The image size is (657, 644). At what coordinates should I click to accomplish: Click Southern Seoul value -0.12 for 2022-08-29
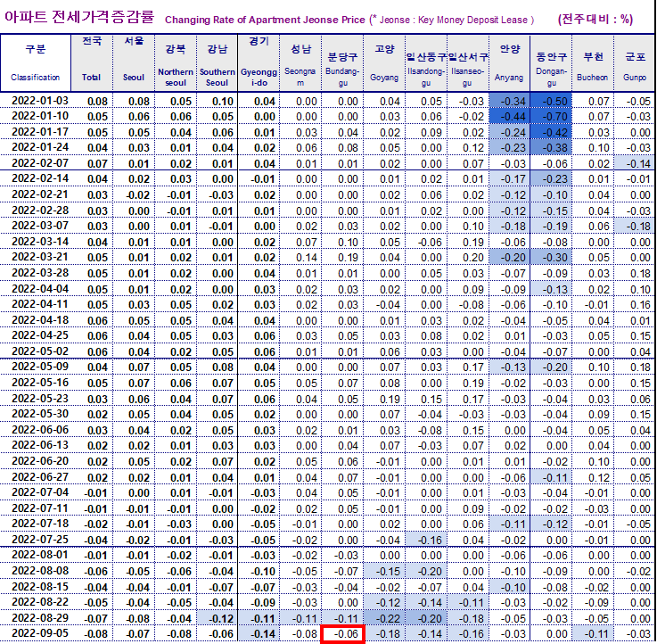pos(217,618)
